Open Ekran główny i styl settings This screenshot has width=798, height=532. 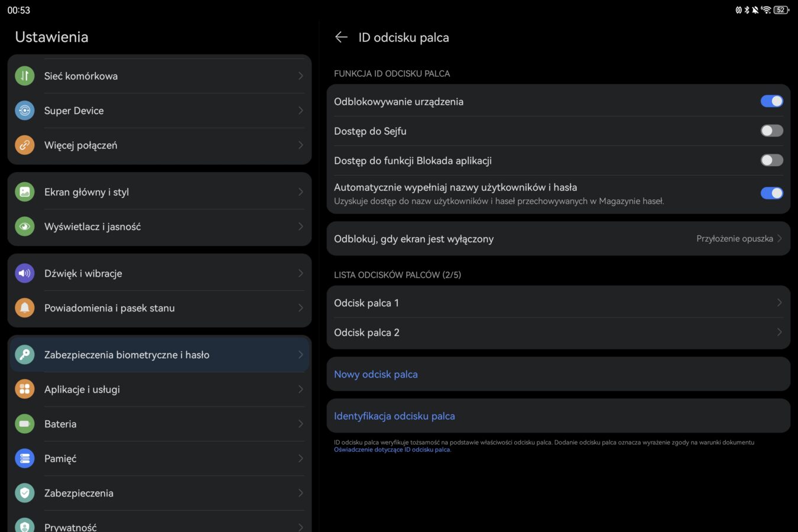point(160,192)
